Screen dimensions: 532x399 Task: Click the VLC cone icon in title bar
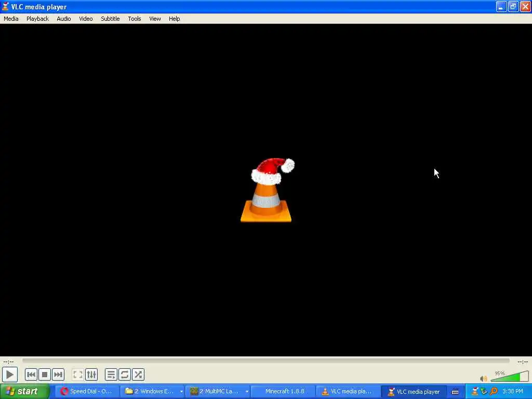tap(5, 6)
